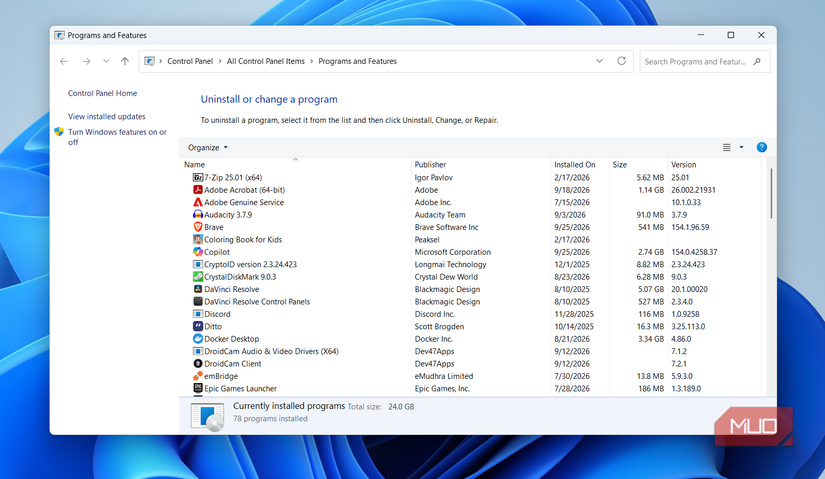Screen dimensions: 825x479
Task: Click the Epic Games Launcher icon
Action: (198, 388)
